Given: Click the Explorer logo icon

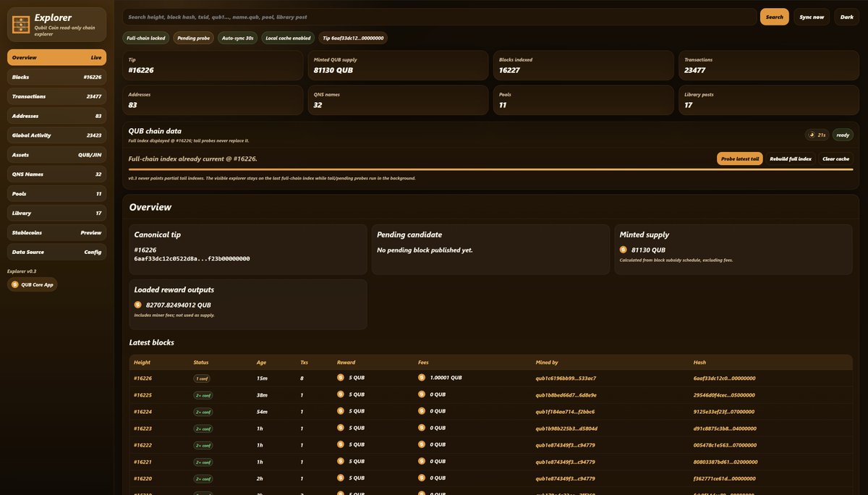Looking at the screenshot, I should (21, 25).
